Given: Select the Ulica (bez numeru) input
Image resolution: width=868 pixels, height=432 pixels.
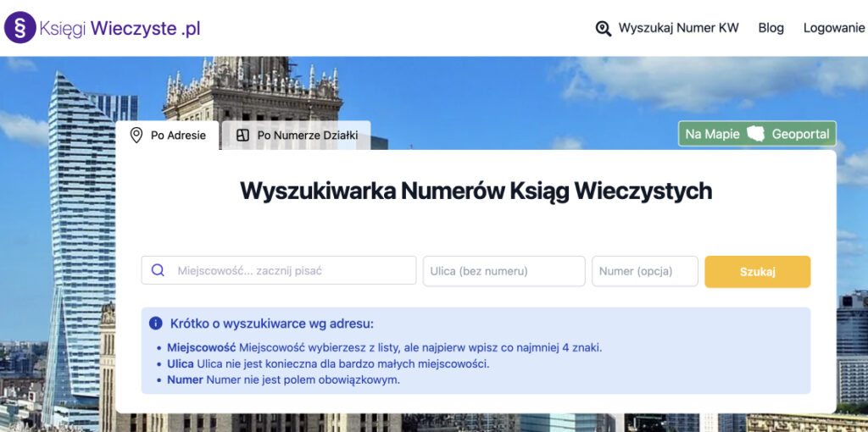Looking at the screenshot, I should pyautogui.click(x=504, y=271).
